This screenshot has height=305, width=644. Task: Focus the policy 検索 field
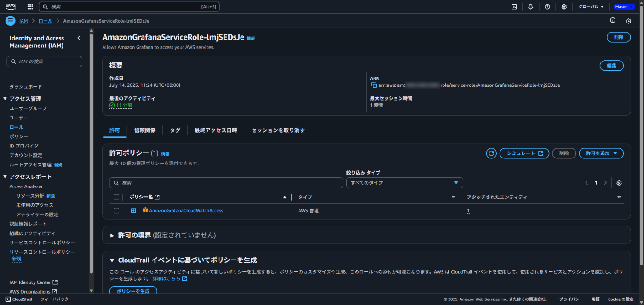pos(226,183)
